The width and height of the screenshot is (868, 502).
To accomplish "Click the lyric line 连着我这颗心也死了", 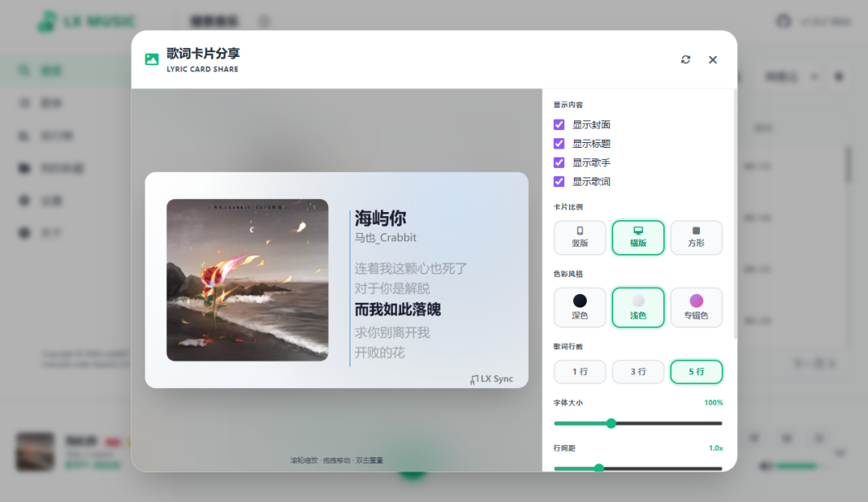I will (x=411, y=268).
